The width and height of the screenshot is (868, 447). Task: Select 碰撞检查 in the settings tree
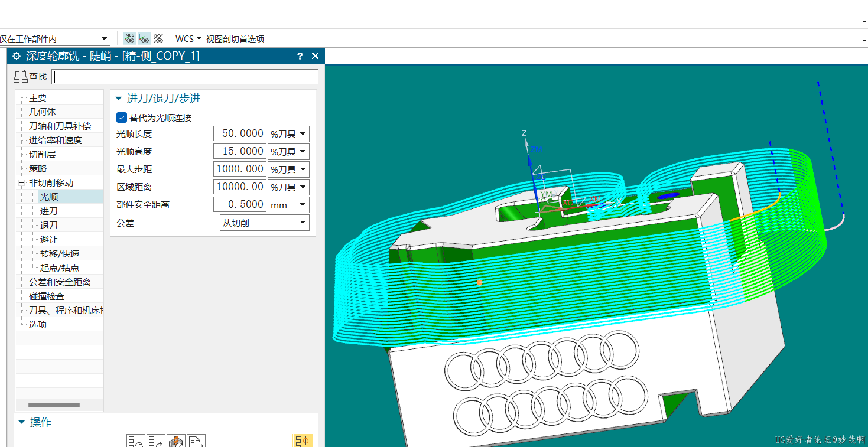pos(47,296)
